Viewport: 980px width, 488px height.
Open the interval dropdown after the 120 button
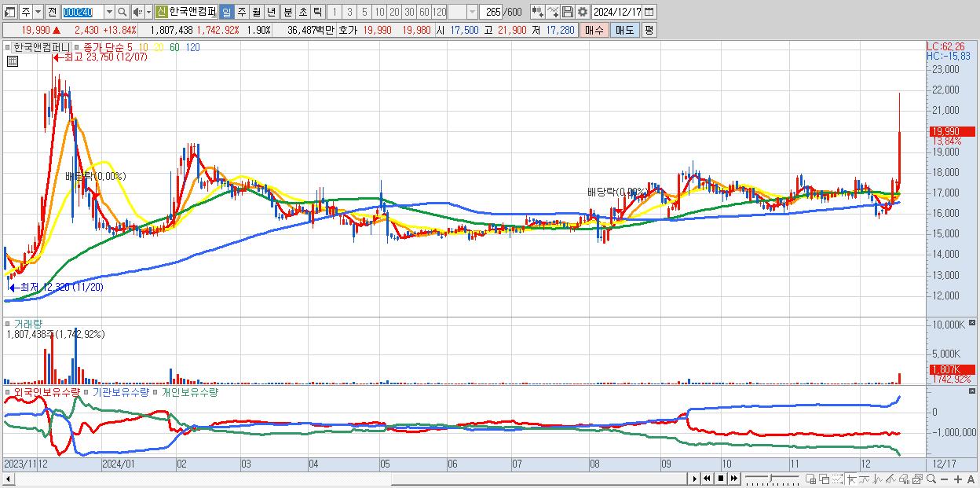(472, 12)
